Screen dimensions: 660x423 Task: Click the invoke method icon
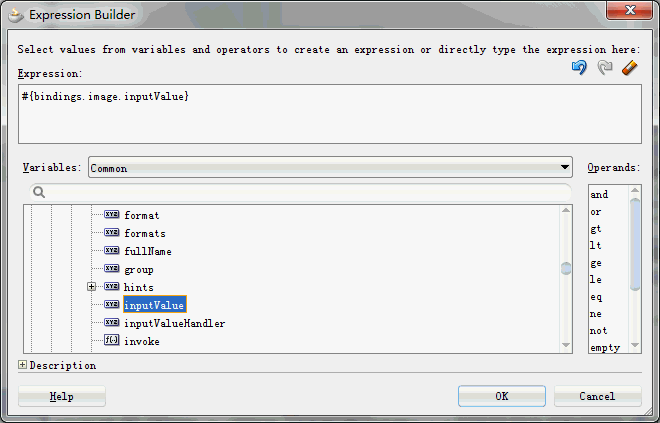click(112, 341)
